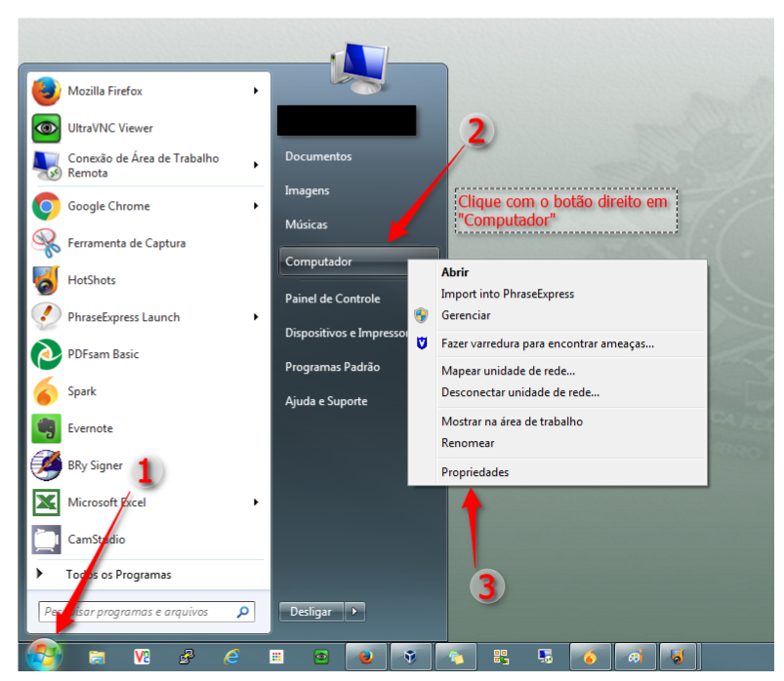Open Painel de Controle
784x681 pixels.
click(333, 299)
